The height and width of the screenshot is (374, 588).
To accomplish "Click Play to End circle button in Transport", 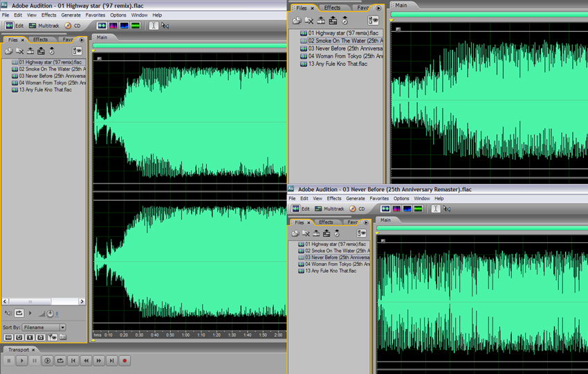I will pos(47,361).
